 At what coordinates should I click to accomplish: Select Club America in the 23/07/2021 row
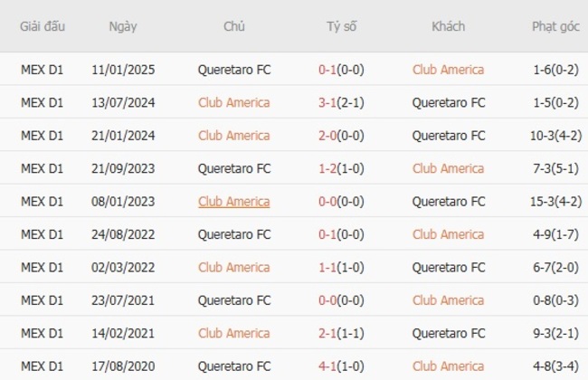pyautogui.click(x=448, y=300)
